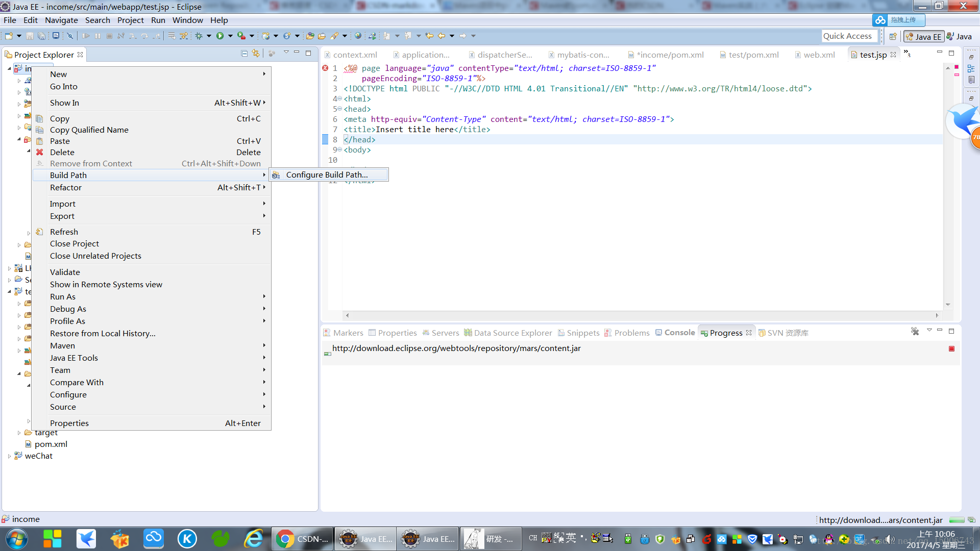The image size is (980, 551).
Task: Switch to the context.xml editor tab
Action: pos(351,55)
